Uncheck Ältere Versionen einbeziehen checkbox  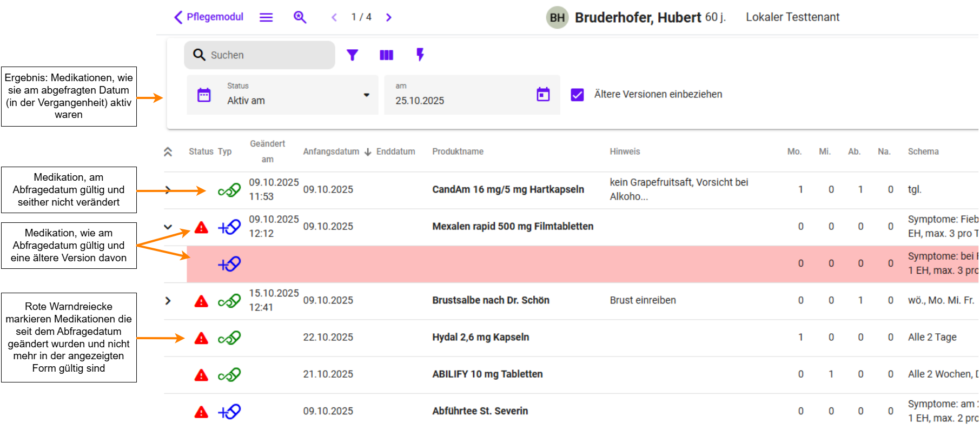pos(577,95)
